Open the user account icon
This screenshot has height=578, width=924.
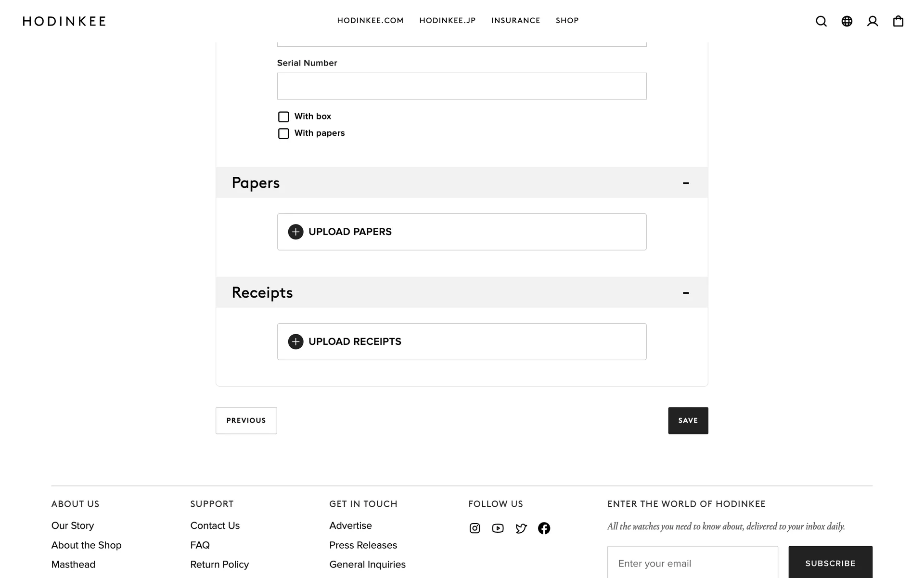[x=873, y=21]
